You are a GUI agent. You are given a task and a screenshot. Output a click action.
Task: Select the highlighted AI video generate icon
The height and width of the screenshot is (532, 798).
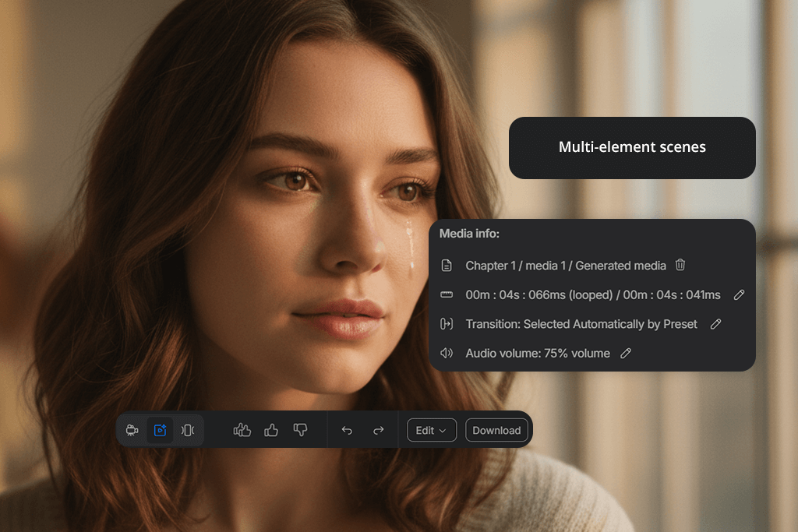click(x=161, y=430)
